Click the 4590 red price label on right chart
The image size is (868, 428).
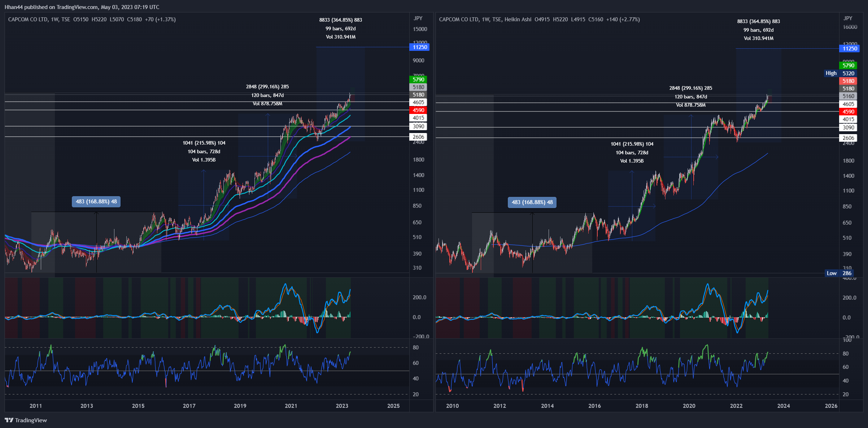[x=848, y=112]
